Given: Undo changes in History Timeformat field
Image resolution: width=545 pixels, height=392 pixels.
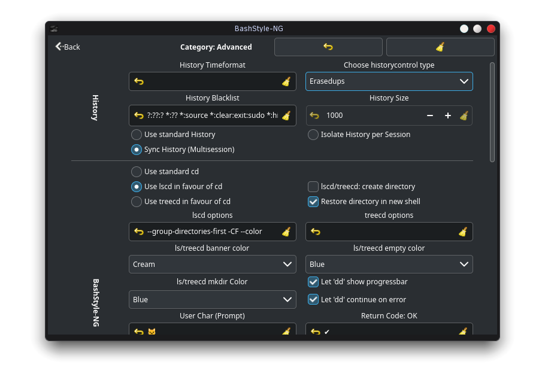Looking at the screenshot, I should [x=139, y=81].
